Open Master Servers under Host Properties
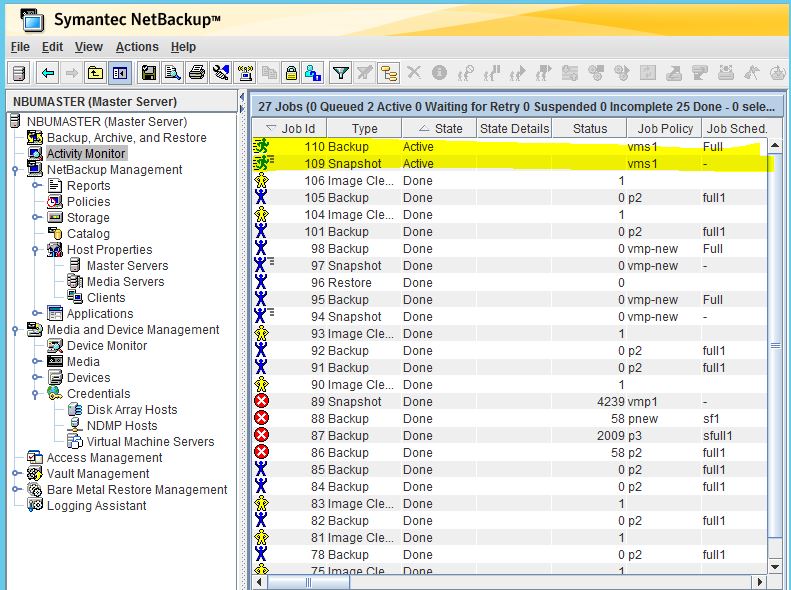The width and height of the screenshot is (791, 590). pyautogui.click(x=128, y=266)
